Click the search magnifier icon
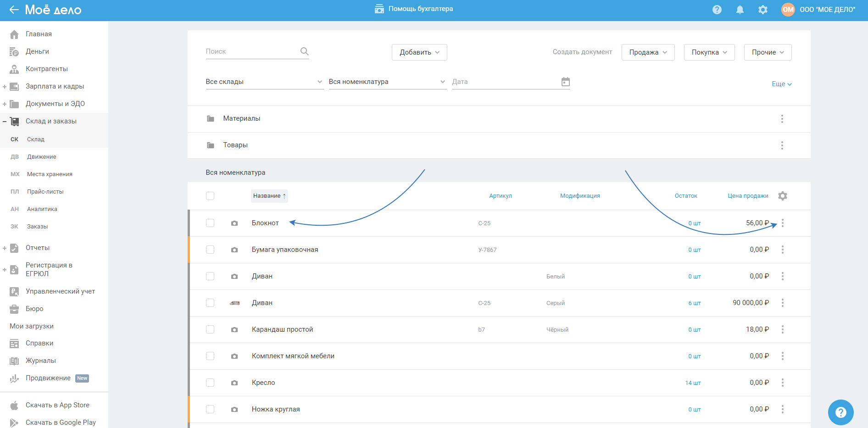The image size is (868, 428). point(304,51)
